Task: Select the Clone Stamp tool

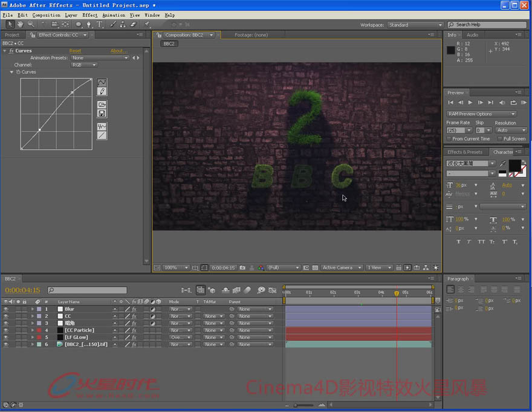Action: click(x=123, y=24)
